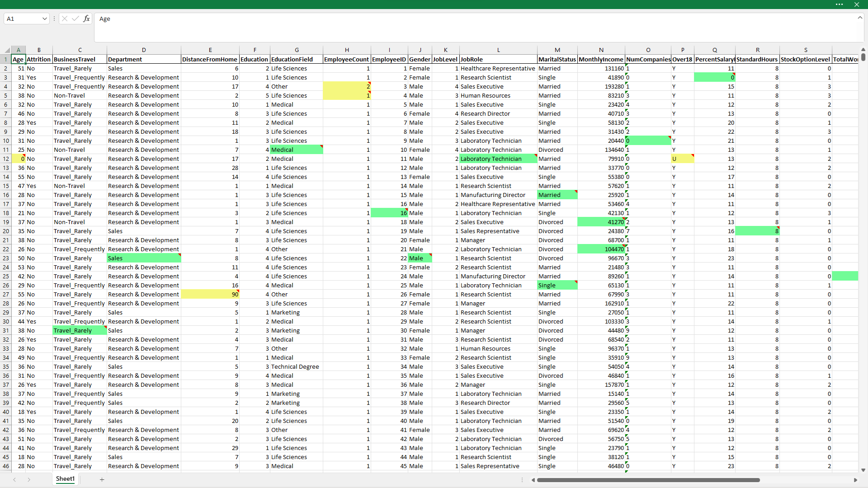The width and height of the screenshot is (868, 488).
Task: Click green Sales cell in row 23
Action: click(144, 258)
